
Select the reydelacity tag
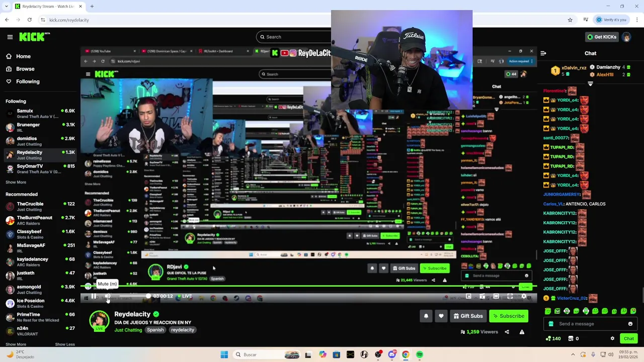pyautogui.click(x=182, y=330)
